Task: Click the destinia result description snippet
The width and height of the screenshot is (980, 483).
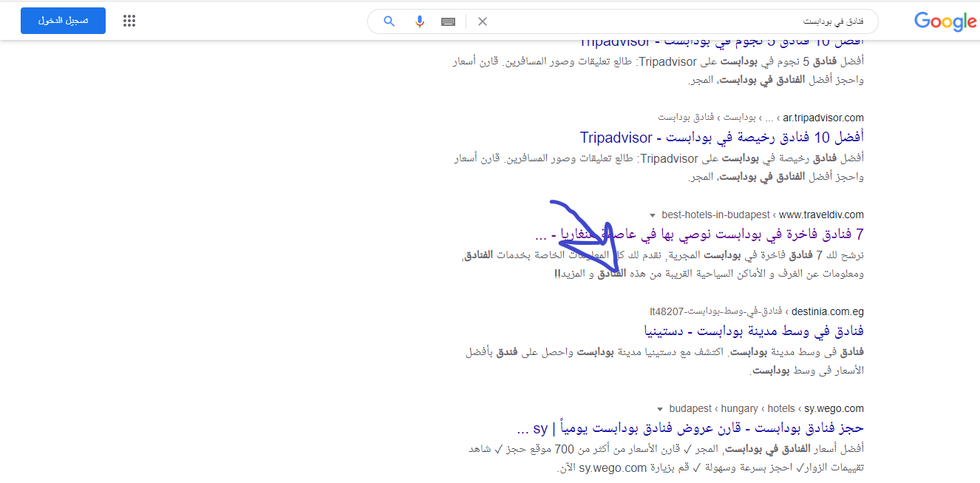Action: 664,361
